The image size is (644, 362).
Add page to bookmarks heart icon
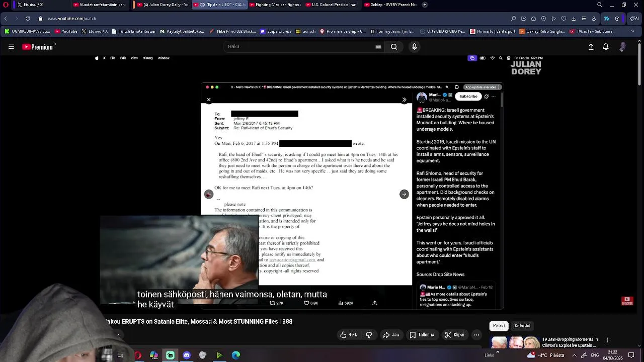click(563, 19)
